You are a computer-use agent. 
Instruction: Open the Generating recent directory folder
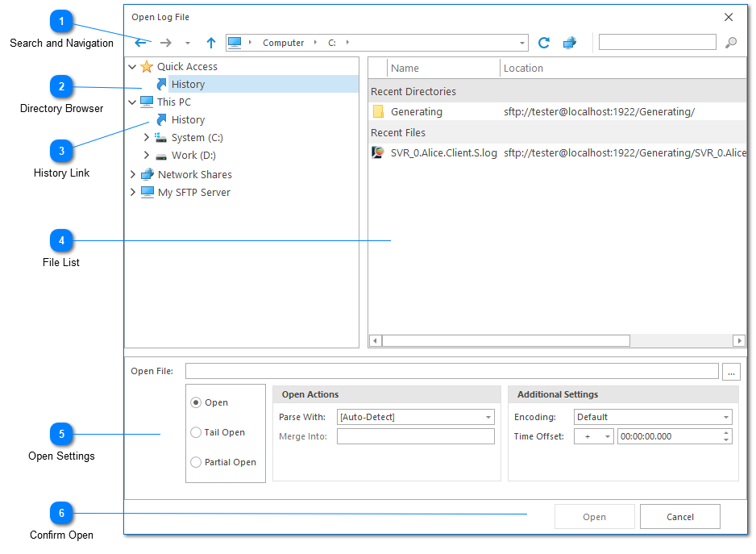click(x=416, y=112)
